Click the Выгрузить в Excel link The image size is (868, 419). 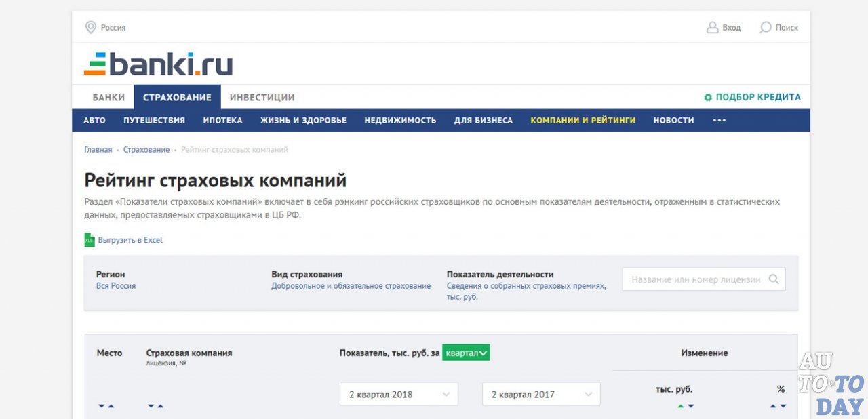click(x=130, y=240)
